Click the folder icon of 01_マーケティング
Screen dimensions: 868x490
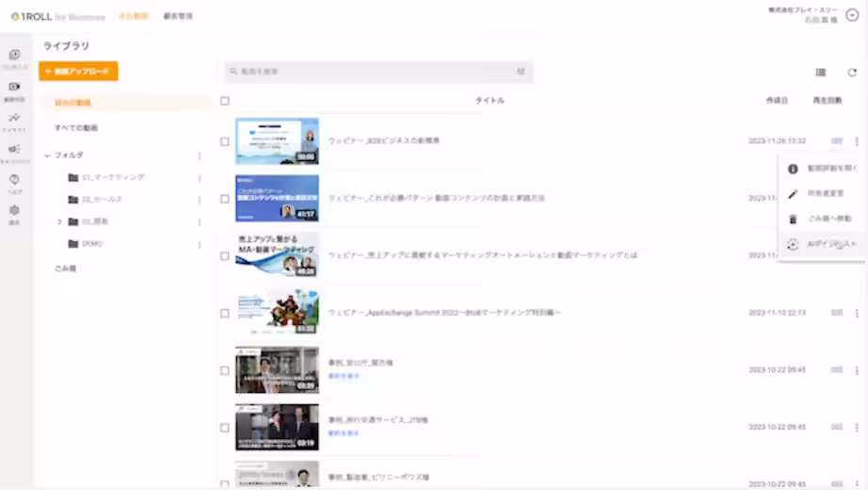(x=73, y=177)
